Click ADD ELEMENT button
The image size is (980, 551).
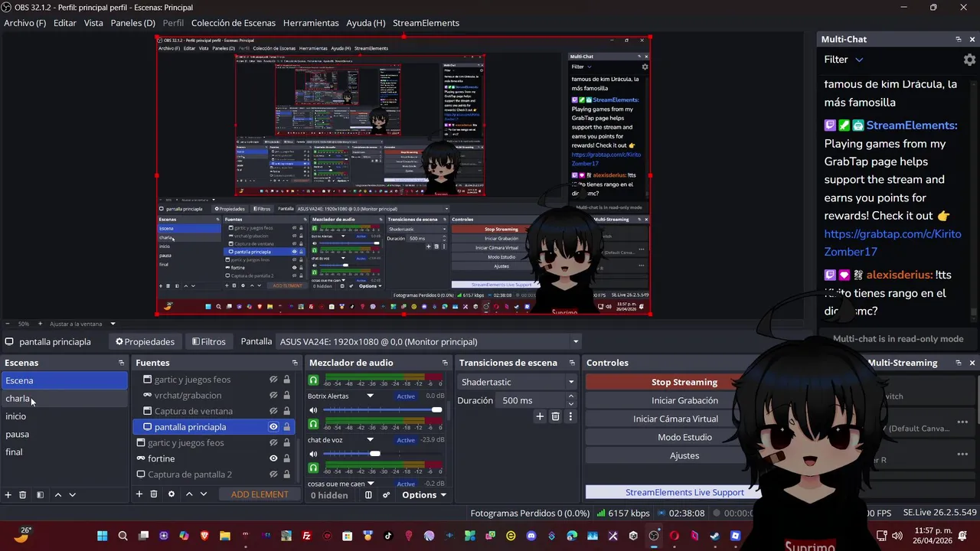(x=260, y=494)
